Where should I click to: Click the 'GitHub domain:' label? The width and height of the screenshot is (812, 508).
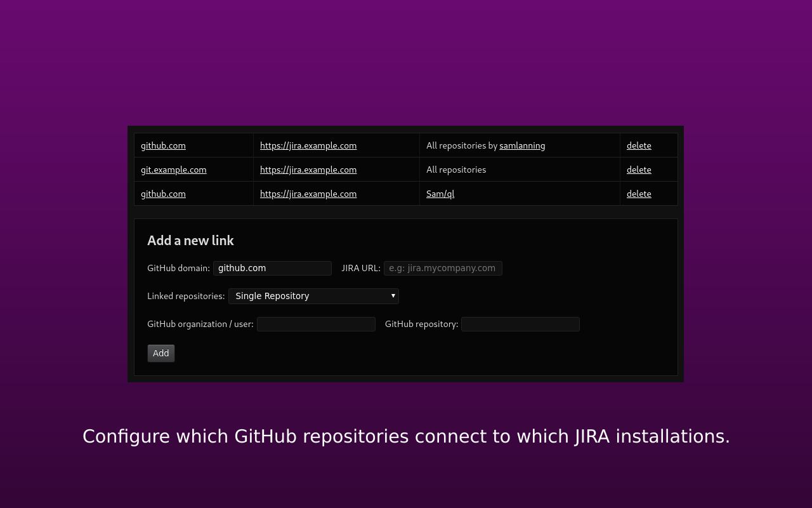point(178,268)
